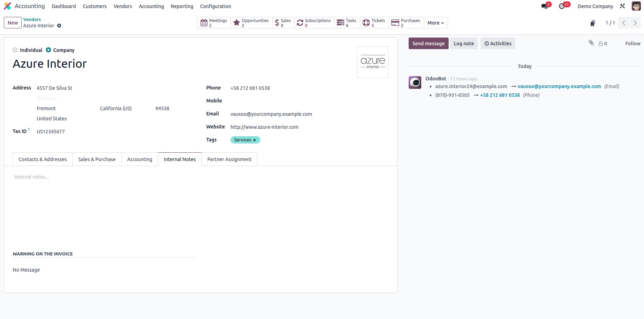Open Purchases credit card smart button
Viewport: 644px width, 319px height.
(406, 23)
